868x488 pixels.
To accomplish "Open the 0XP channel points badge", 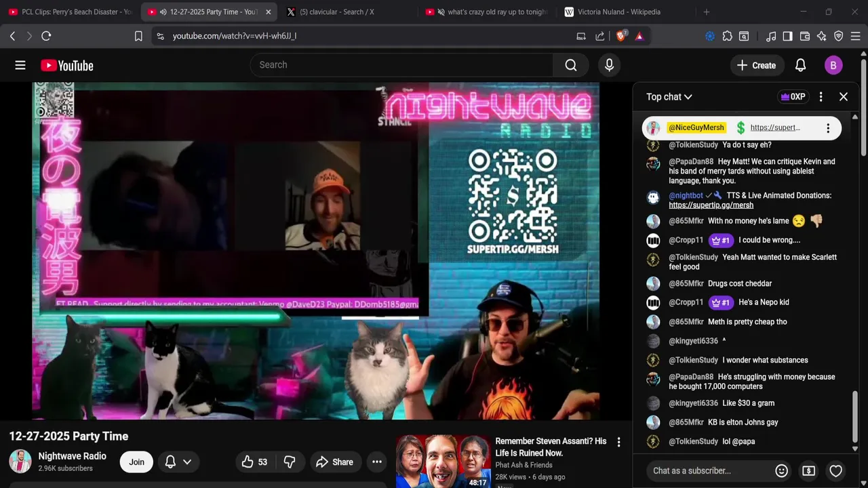I will (x=793, y=97).
